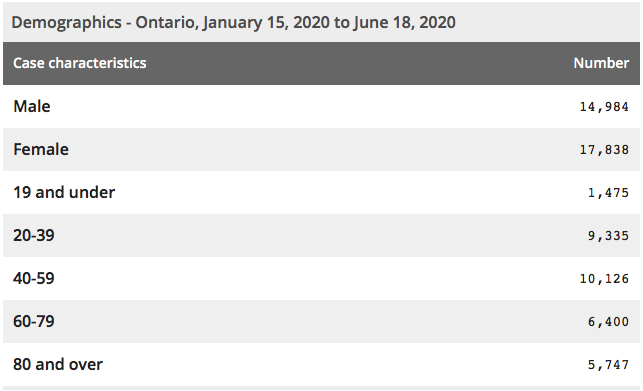
Task: Click the value 10,126
Action: pyautogui.click(x=604, y=279)
